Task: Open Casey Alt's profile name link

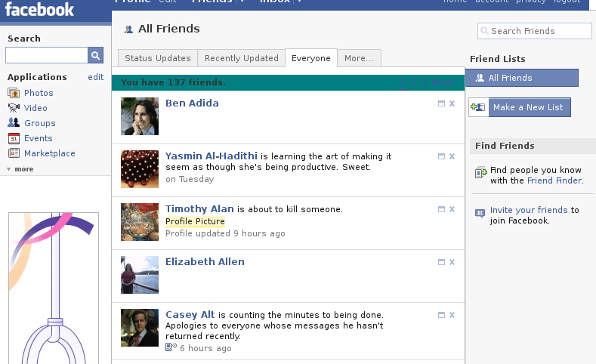Action: click(190, 314)
